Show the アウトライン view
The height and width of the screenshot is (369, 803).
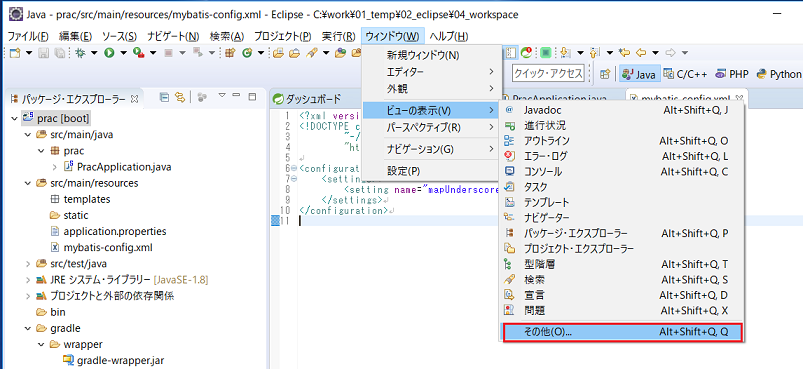coord(620,140)
